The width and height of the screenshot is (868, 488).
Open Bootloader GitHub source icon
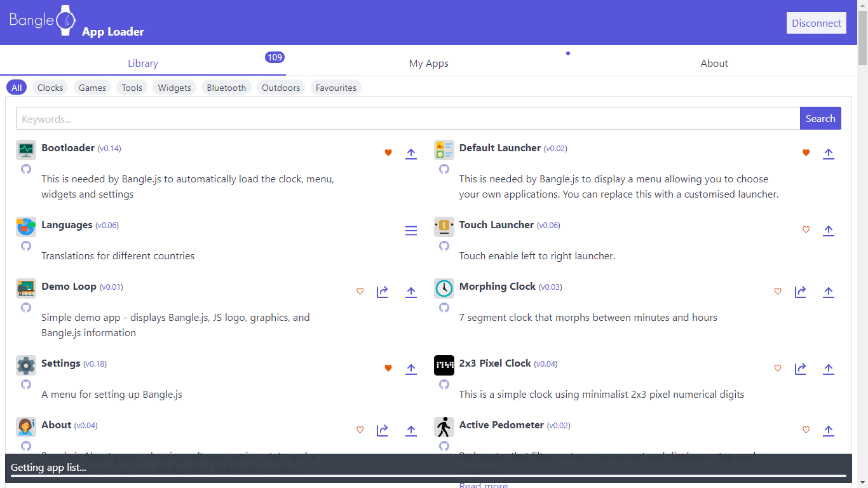26,169
